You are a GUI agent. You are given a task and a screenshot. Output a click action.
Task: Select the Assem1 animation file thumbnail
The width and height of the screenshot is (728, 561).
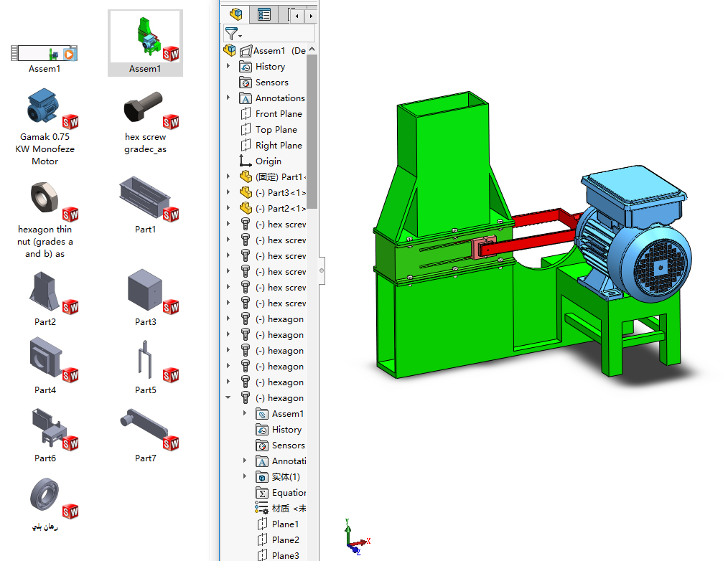[45, 53]
